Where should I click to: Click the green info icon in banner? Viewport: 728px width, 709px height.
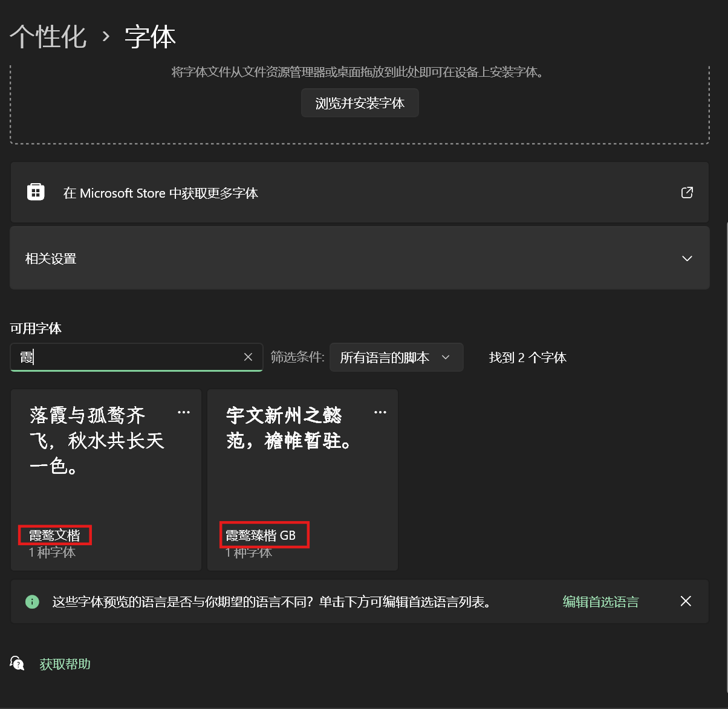tap(32, 602)
